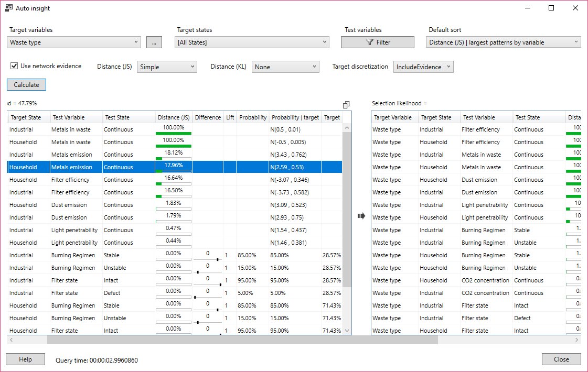The height and width of the screenshot is (372, 588).
Task: Open the Default sort dropdown
Action: [x=504, y=42]
